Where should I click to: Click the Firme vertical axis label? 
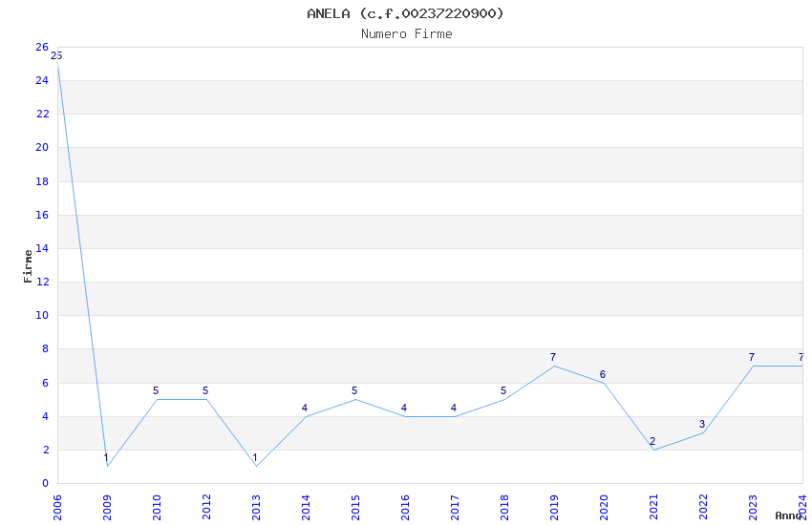(28, 266)
